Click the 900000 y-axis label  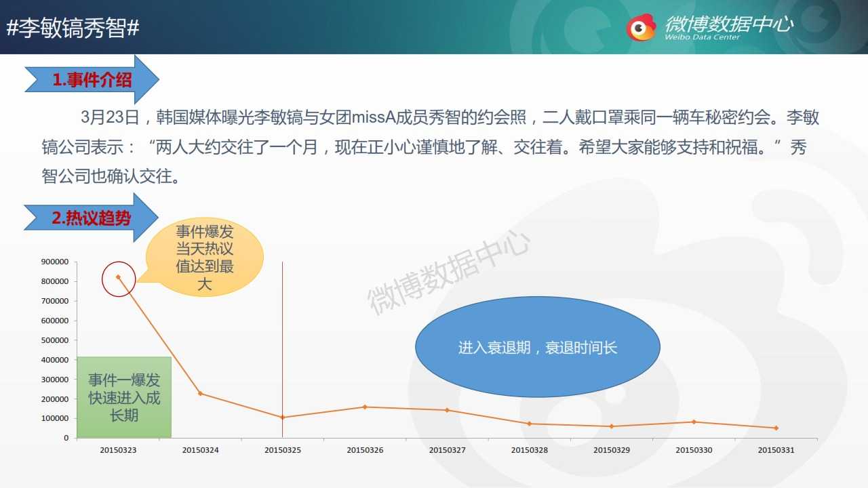click(x=56, y=262)
